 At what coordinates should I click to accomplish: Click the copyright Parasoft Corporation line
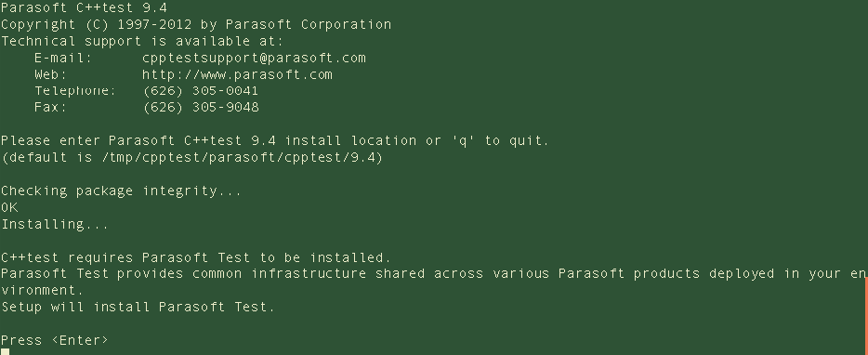click(196, 25)
